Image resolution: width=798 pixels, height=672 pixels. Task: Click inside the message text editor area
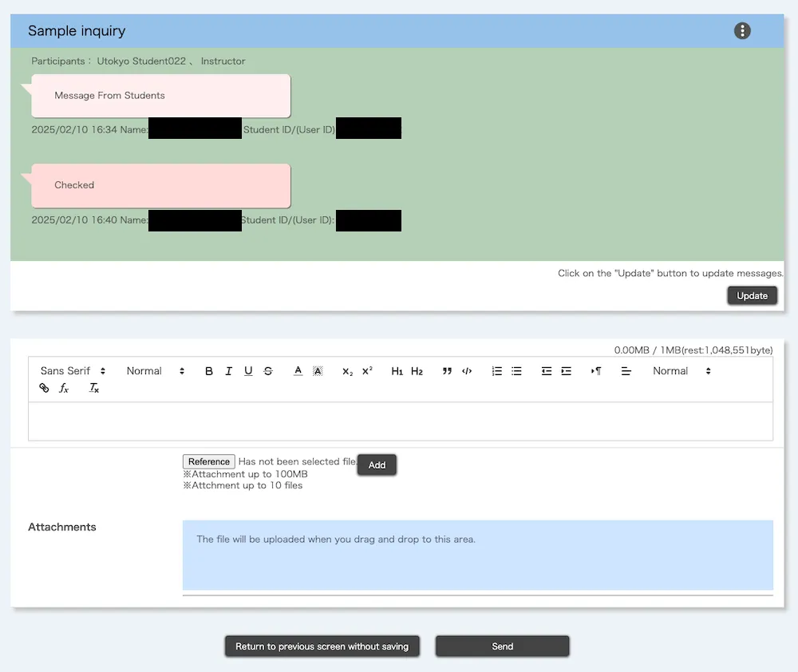pyautogui.click(x=400, y=421)
